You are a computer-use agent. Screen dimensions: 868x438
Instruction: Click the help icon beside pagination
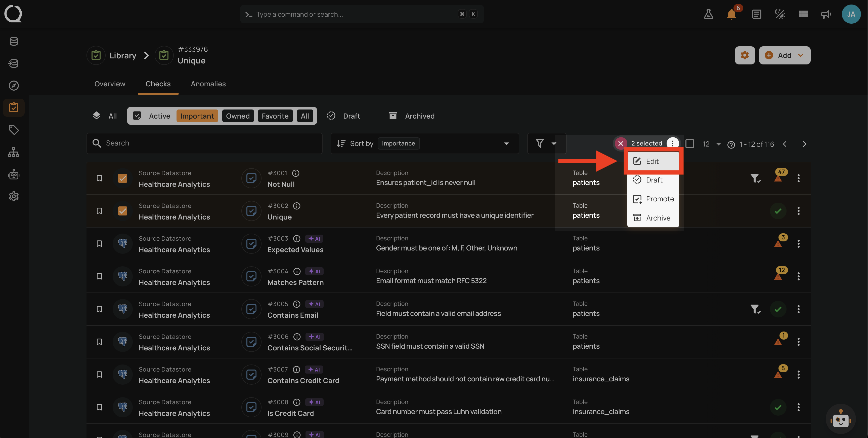[x=731, y=145]
